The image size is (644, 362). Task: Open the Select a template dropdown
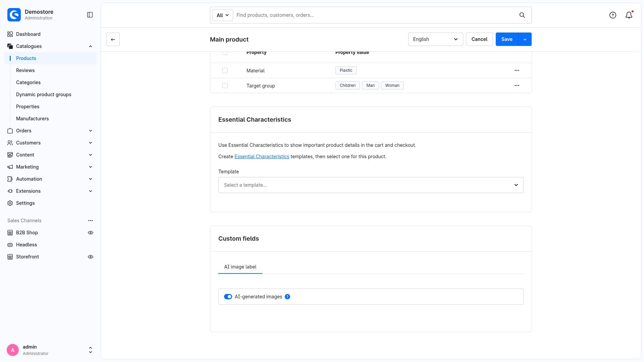371,185
